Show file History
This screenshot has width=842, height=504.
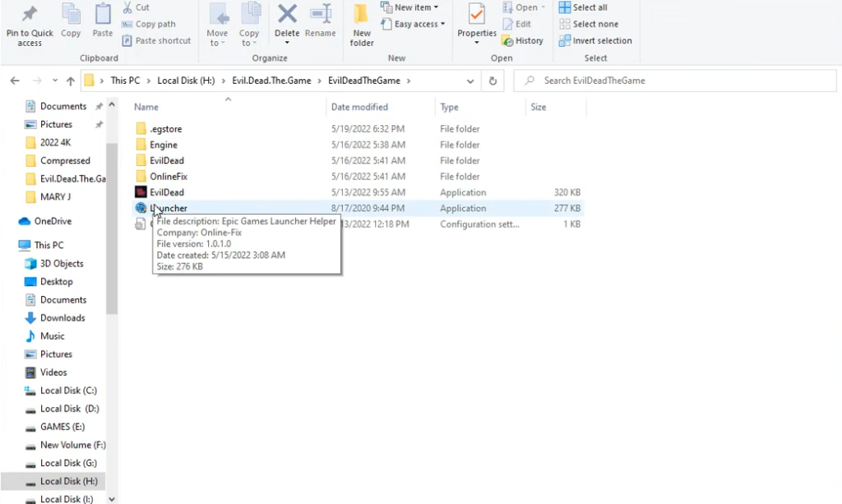522,41
